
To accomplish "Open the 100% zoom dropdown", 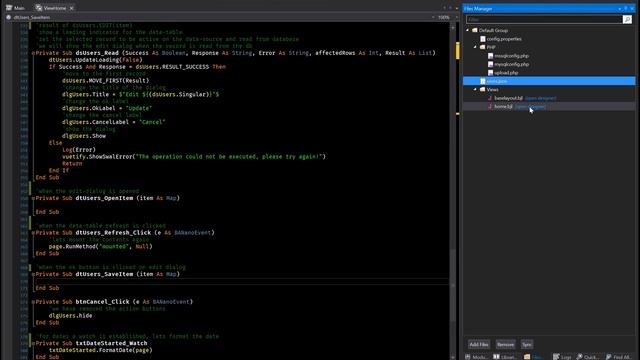I will [x=457, y=18].
